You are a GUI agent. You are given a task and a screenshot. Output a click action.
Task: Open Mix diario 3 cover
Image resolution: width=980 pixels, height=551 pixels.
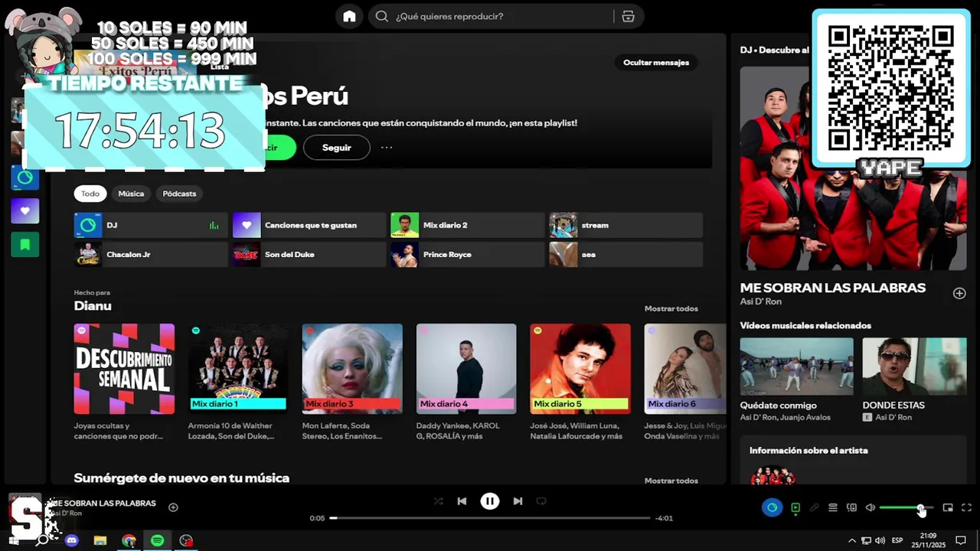point(352,369)
